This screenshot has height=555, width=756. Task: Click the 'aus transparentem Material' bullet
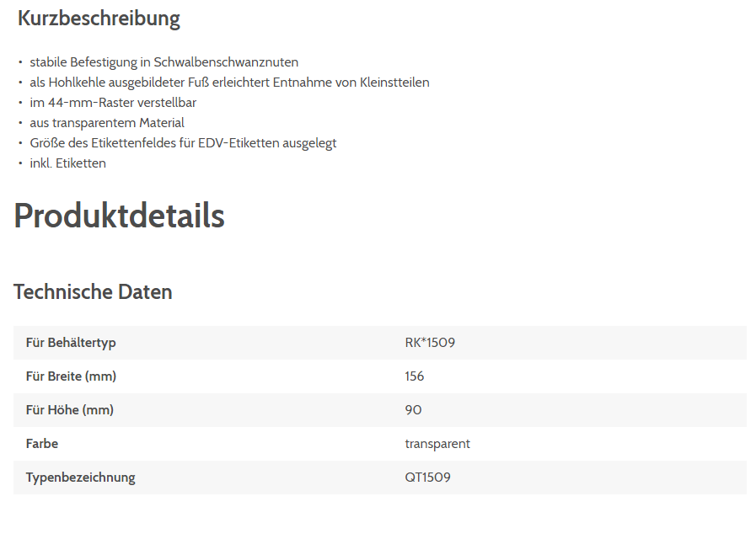pos(107,123)
